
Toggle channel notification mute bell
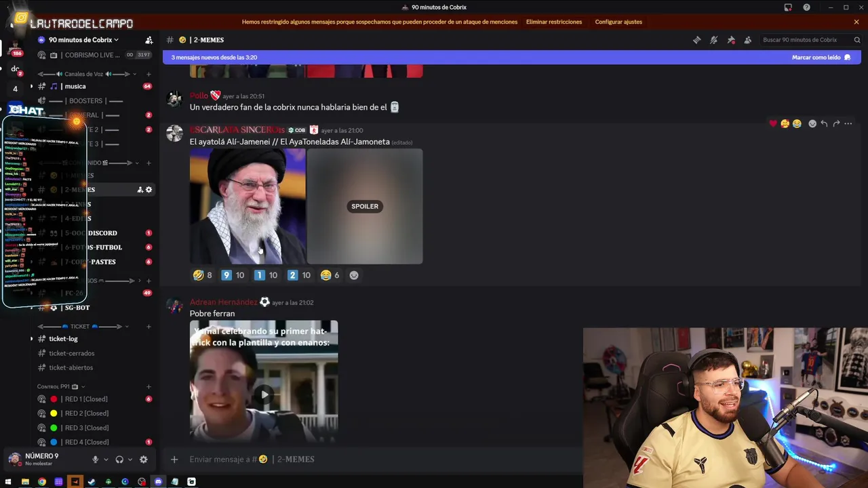click(x=713, y=40)
